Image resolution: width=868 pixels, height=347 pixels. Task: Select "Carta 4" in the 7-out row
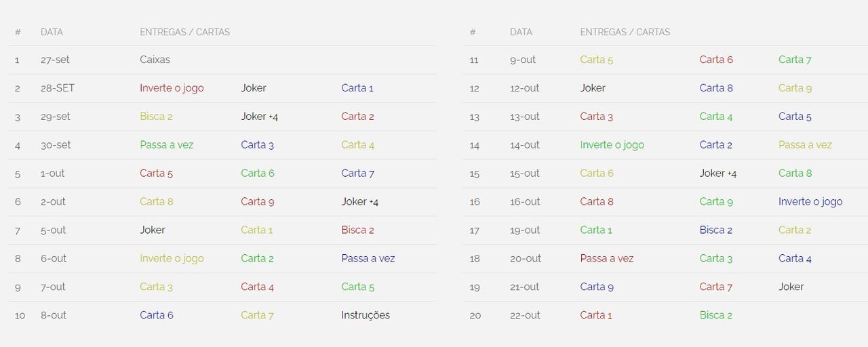[x=257, y=287]
